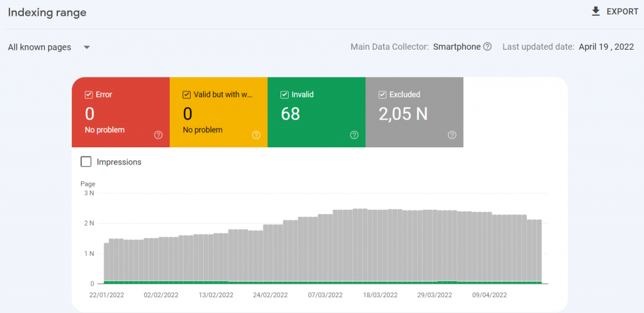This screenshot has width=644, height=313.
Task: Click the first gray bar in chart
Action: pyautogui.click(x=106, y=262)
